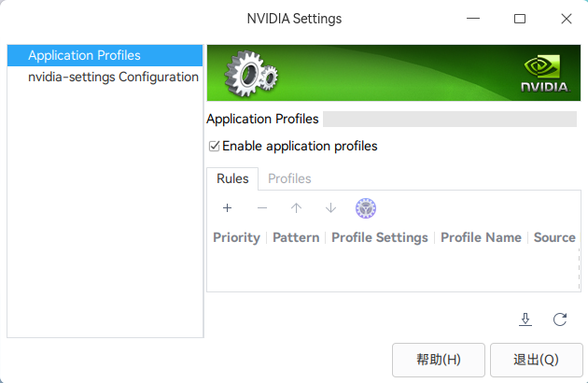
Task: Minimize the NVIDIA Settings window
Action: click(473, 19)
